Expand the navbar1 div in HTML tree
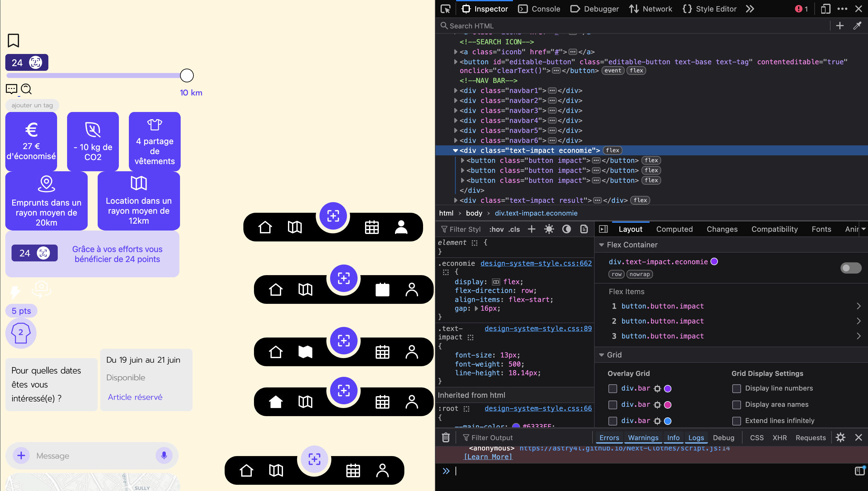 click(455, 90)
